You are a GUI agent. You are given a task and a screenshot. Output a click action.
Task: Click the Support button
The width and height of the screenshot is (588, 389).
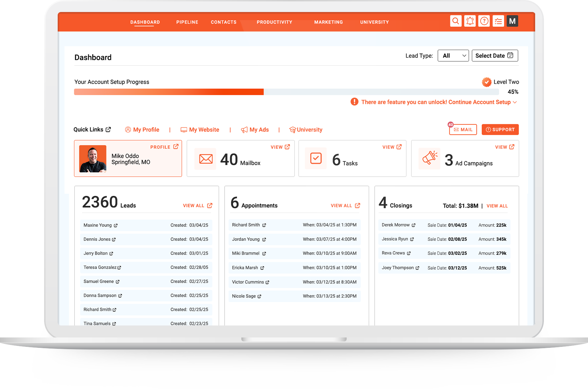(500, 130)
